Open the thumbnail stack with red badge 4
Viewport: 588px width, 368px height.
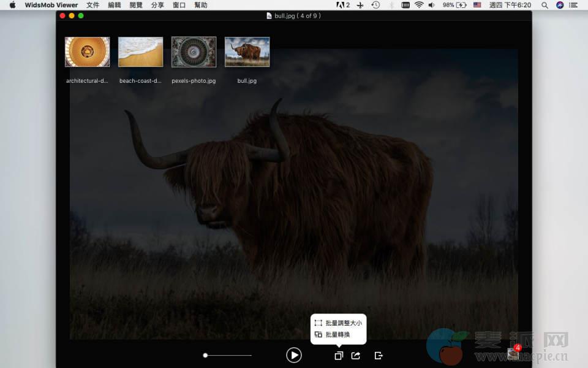pyautogui.click(x=513, y=353)
